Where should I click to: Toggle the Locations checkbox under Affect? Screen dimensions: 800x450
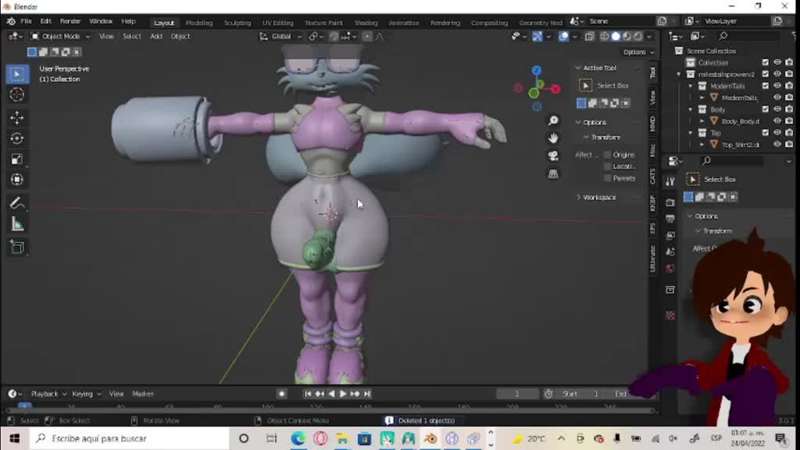tap(607, 166)
